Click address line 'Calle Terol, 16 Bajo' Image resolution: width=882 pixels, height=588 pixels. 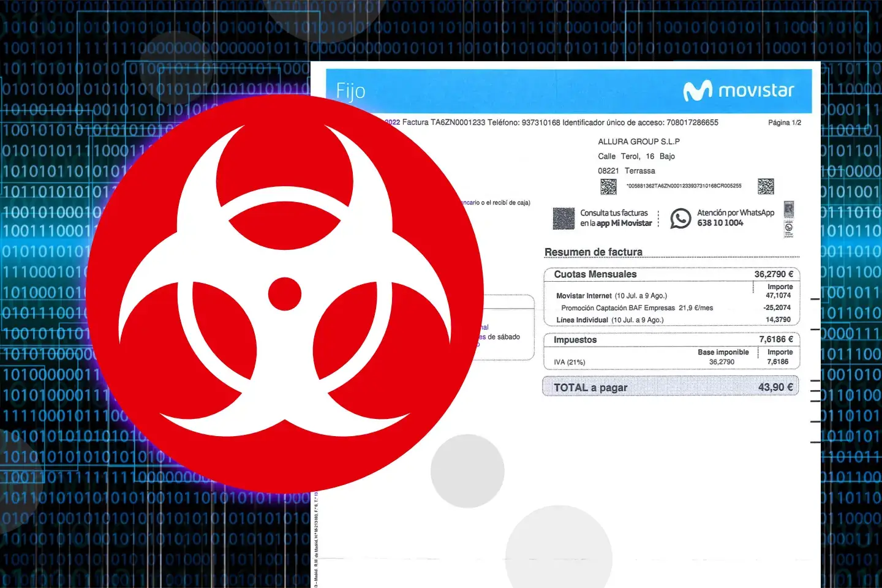click(636, 156)
